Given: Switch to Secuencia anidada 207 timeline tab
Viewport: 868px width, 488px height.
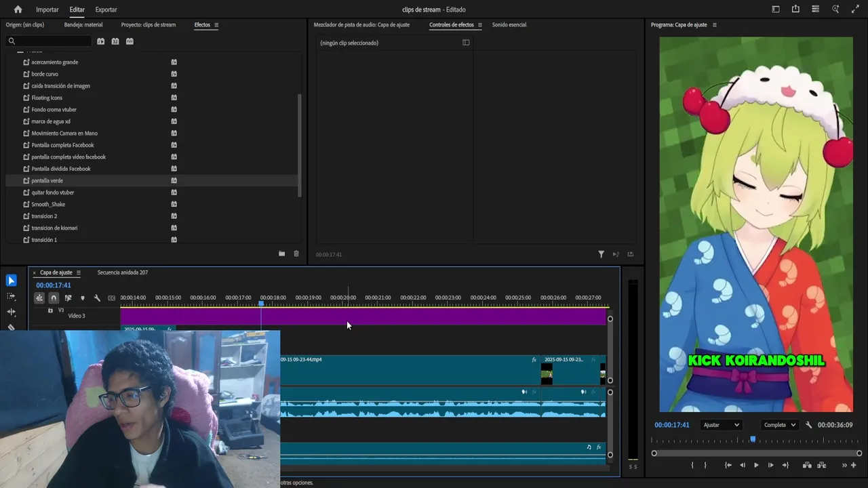Looking at the screenshot, I should (x=123, y=272).
